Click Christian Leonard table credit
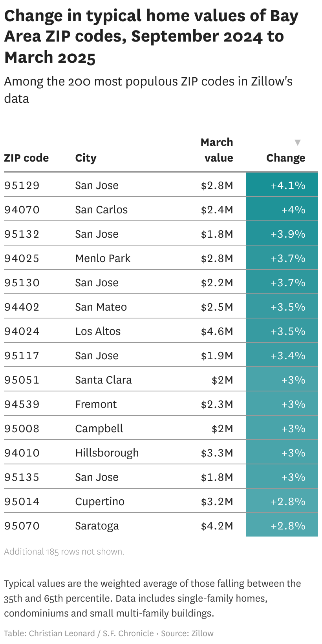 coord(62,633)
